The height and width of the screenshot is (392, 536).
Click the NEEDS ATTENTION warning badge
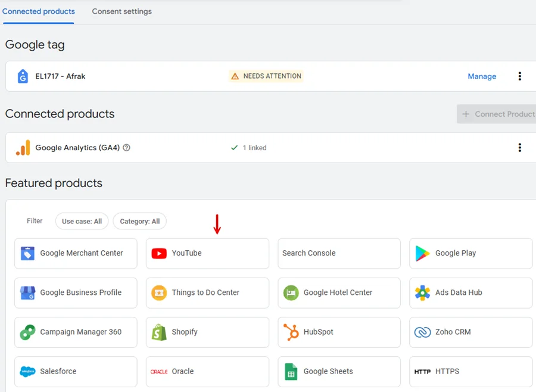pos(266,76)
